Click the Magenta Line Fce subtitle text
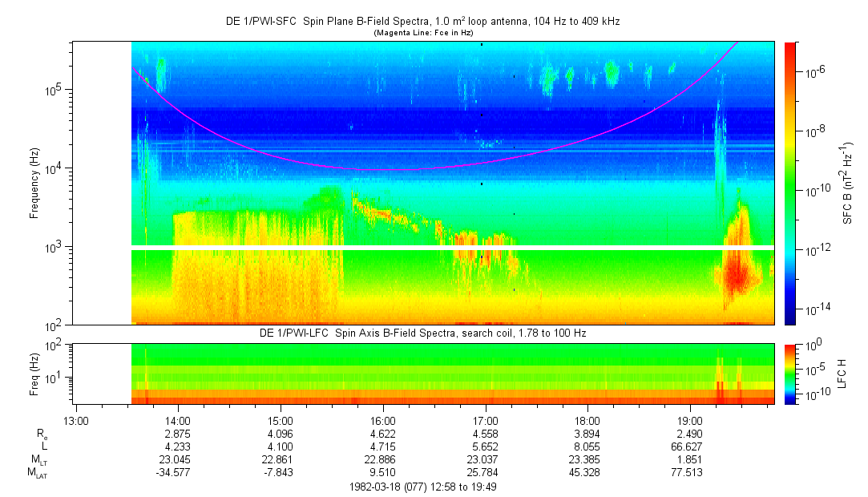 [423, 33]
